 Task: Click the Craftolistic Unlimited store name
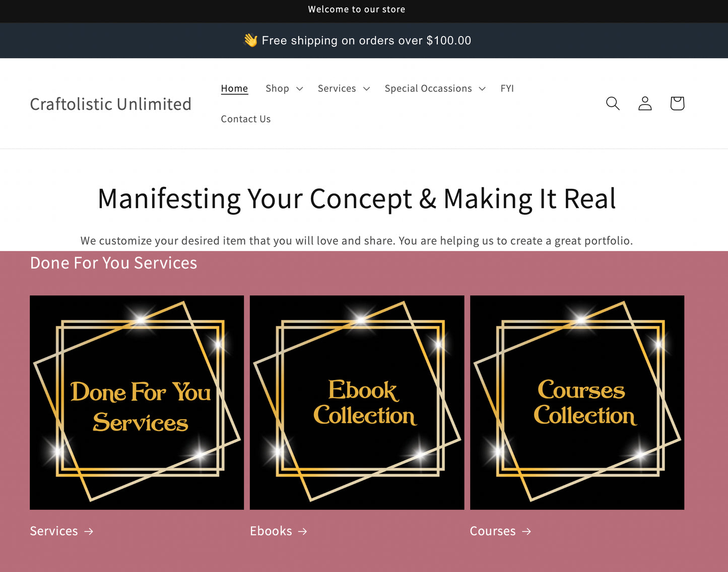click(x=110, y=104)
